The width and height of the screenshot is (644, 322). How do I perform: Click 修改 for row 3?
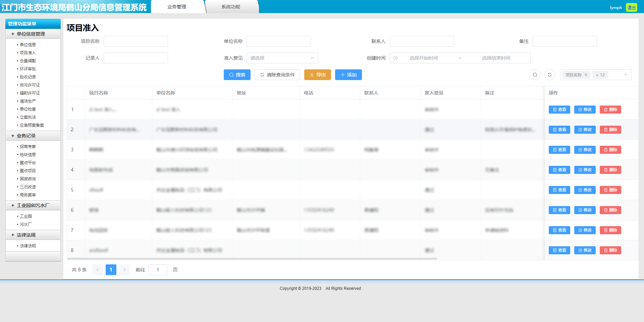tap(585, 150)
